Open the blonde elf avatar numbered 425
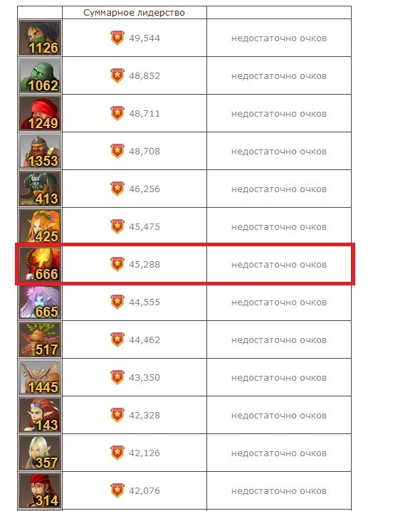This screenshot has width=420, height=511. (x=40, y=226)
